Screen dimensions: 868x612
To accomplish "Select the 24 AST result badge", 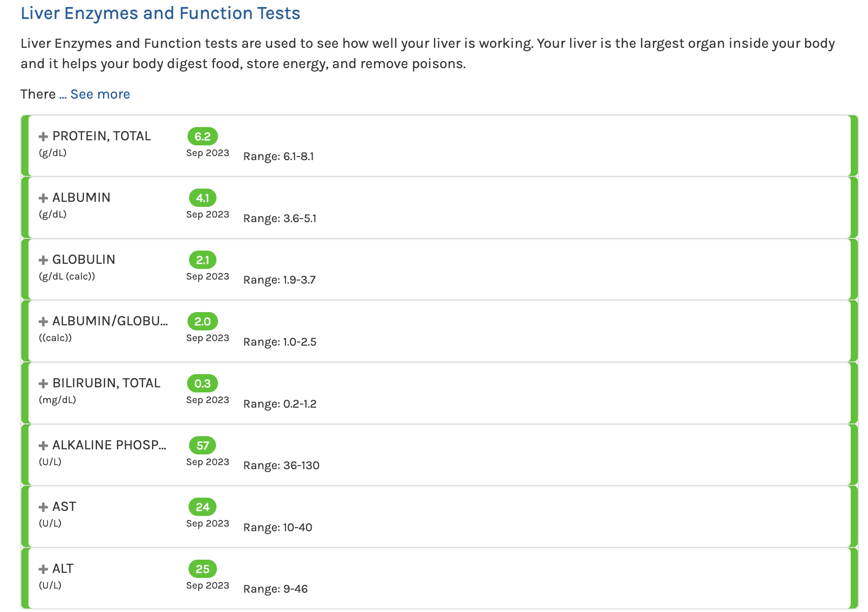I will point(203,507).
